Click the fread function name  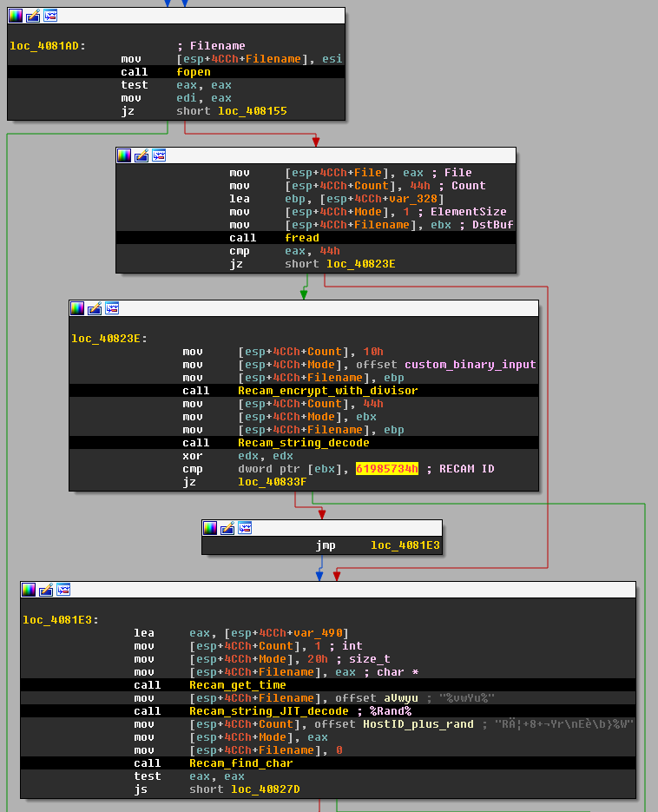pos(301,238)
